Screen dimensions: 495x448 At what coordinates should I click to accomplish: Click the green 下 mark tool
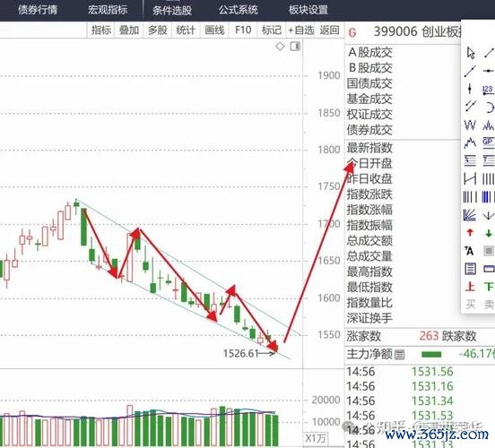pos(489,287)
